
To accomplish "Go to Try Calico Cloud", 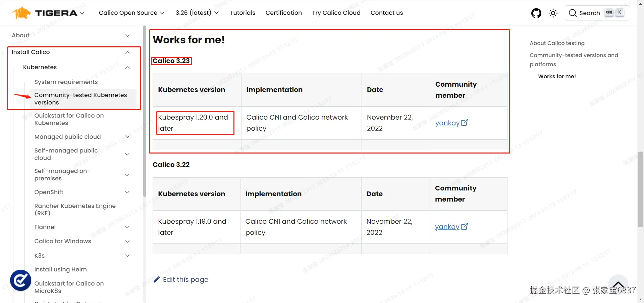I will [x=336, y=13].
